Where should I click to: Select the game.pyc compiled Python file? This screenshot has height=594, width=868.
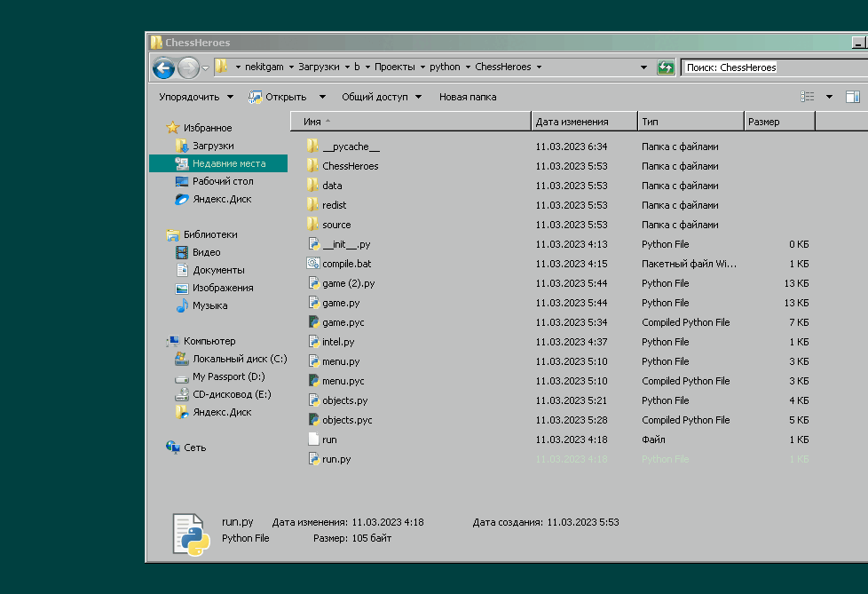(x=312, y=322)
